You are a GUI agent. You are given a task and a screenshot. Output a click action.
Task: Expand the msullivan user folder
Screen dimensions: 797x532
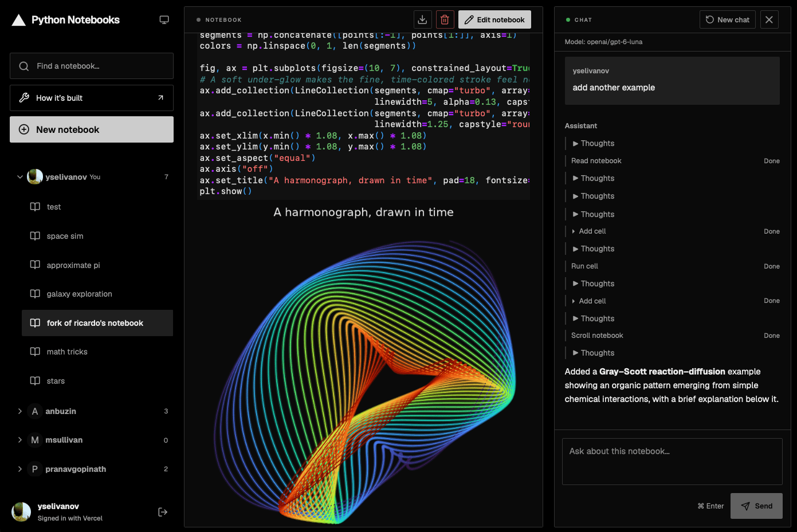tap(20, 440)
